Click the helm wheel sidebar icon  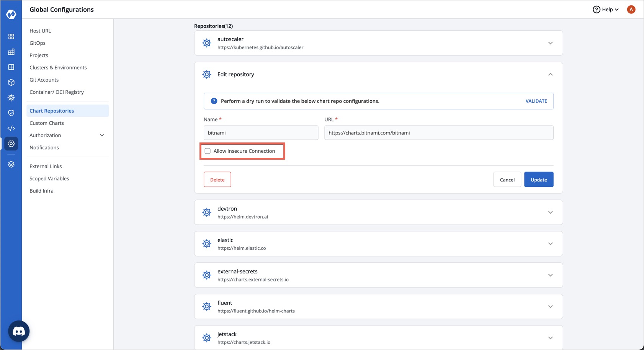coord(11,98)
